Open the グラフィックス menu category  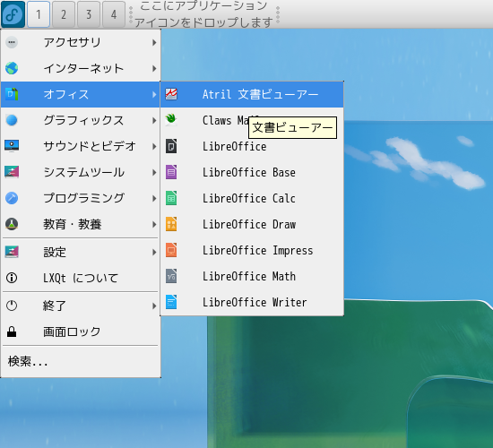[81, 120]
